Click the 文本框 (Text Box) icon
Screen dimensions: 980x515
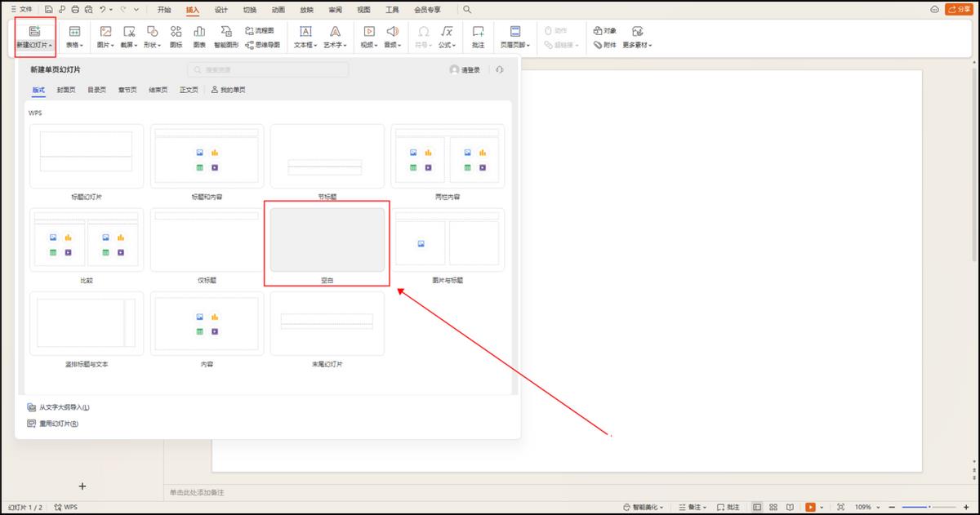pos(305,32)
